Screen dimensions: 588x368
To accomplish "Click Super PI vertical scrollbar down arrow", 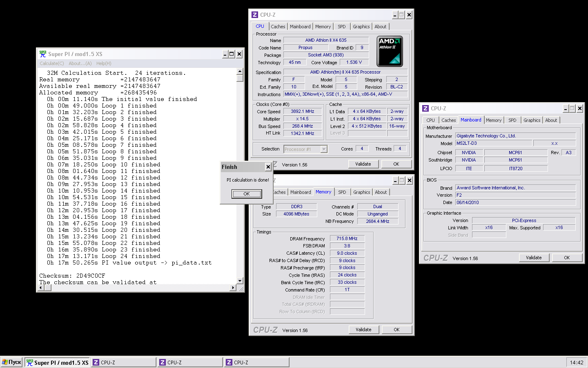I will pos(240,280).
